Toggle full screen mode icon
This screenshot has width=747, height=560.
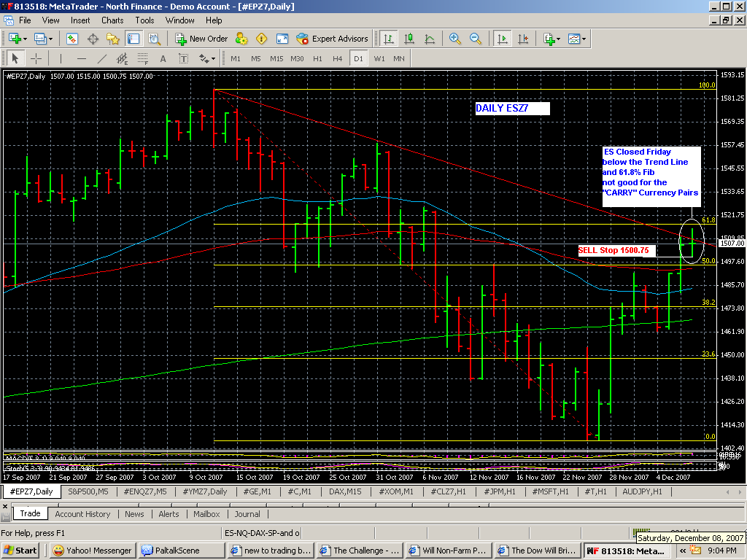[282, 39]
